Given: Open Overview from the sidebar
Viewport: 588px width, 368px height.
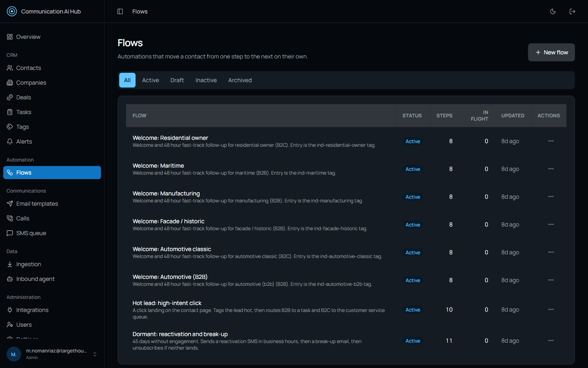Looking at the screenshot, I should pyautogui.click(x=52, y=37).
